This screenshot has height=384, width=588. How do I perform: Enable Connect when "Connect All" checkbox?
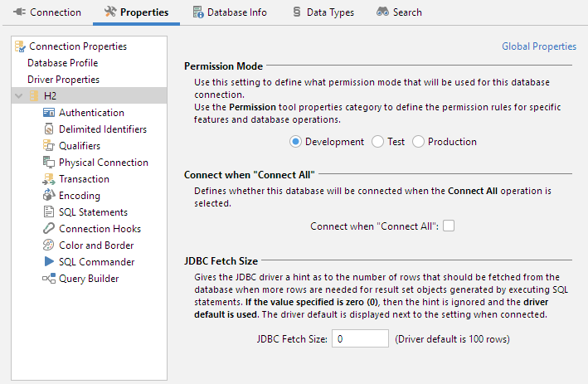point(449,226)
